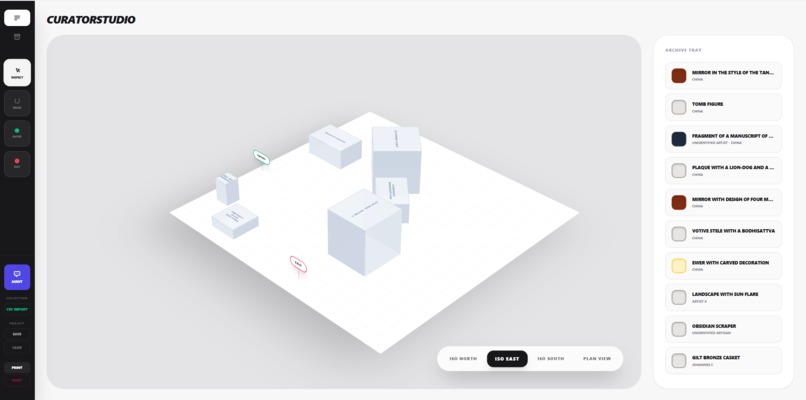
Task: Switch to Plan View
Action: (597, 359)
